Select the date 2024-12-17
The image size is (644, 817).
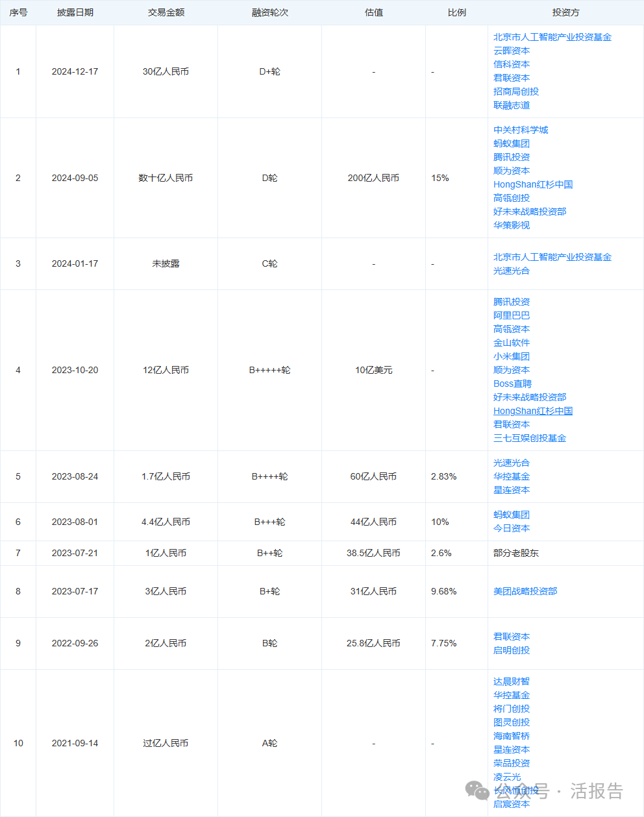[75, 71]
